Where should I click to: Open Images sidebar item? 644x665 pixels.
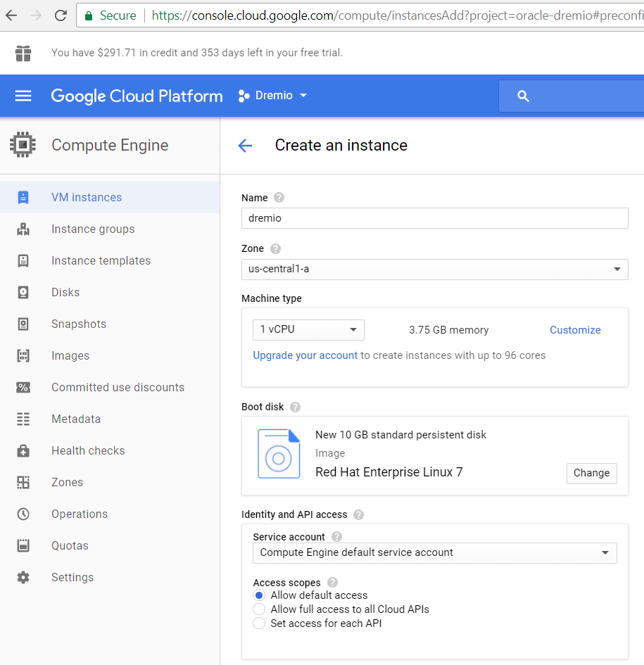110,355
